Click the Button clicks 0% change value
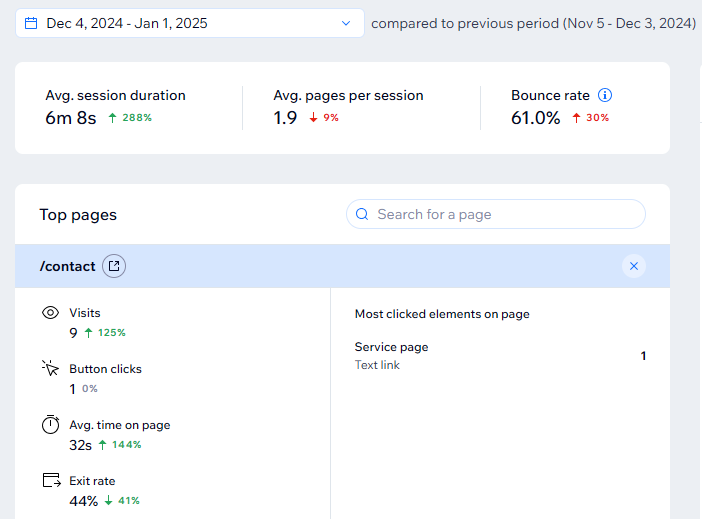The image size is (702, 519). 90,389
